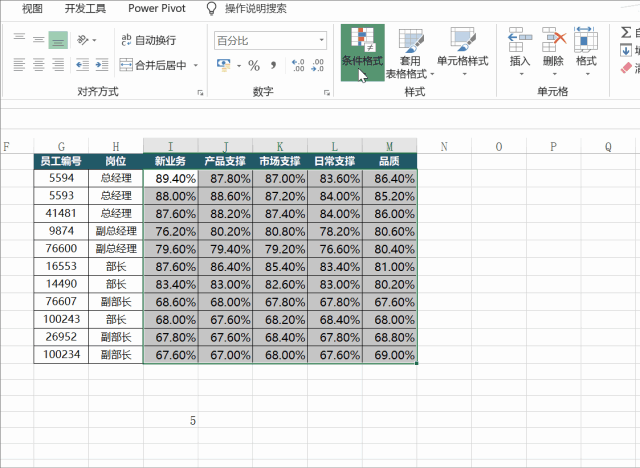Click the increase decimal icon
The image size is (640, 468).
[298, 66]
